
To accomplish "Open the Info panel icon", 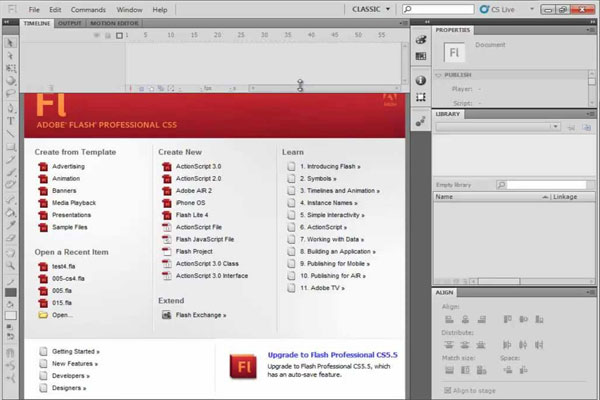I will pyautogui.click(x=421, y=79).
